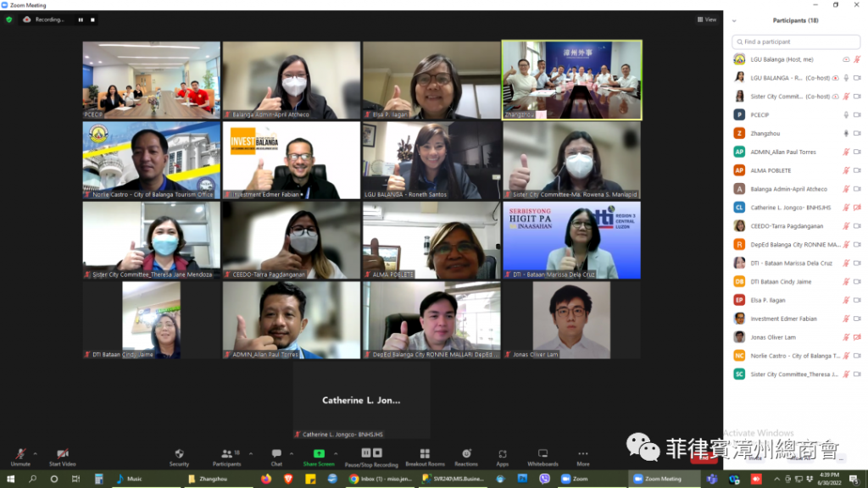Open the View layout menu
This screenshot has height=488, width=868.
coord(707,20)
